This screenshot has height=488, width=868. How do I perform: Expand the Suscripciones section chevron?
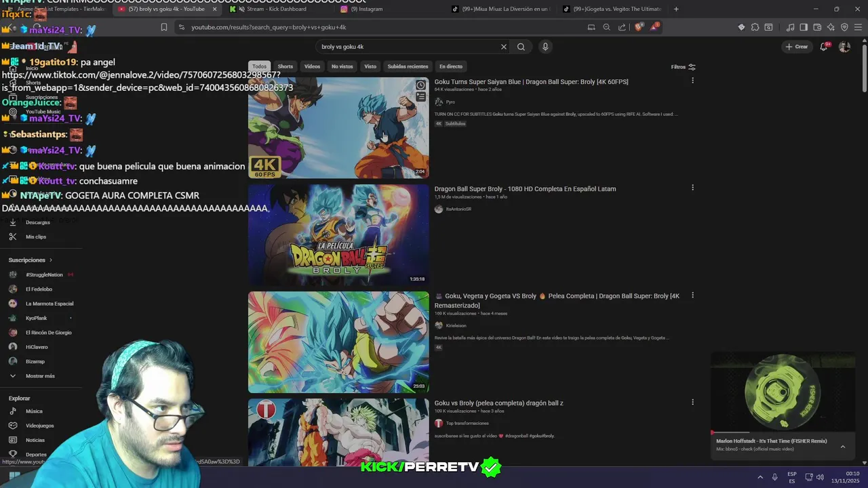point(50,260)
